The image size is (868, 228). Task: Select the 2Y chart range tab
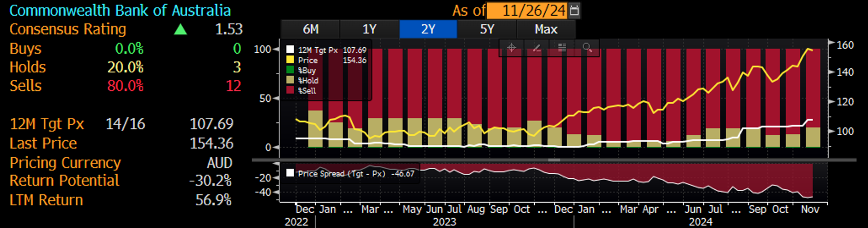pyautogui.click(x=428, y=29)
